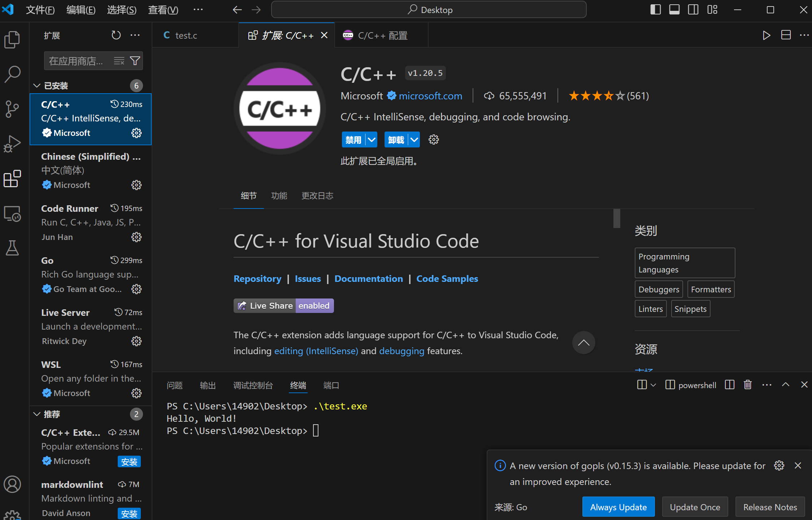Toggle the bottom panel visibility
812x520 pixels.
tap(674, 10)
